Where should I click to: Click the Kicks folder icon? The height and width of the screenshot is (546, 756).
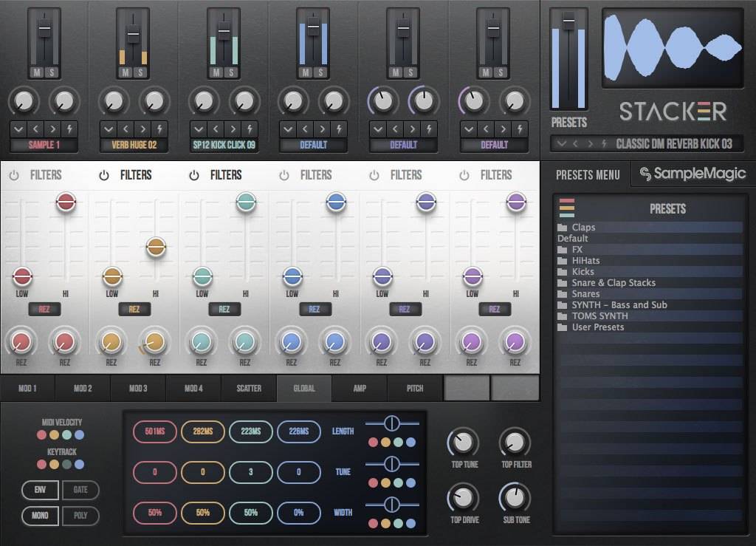[x=563, y=272]
